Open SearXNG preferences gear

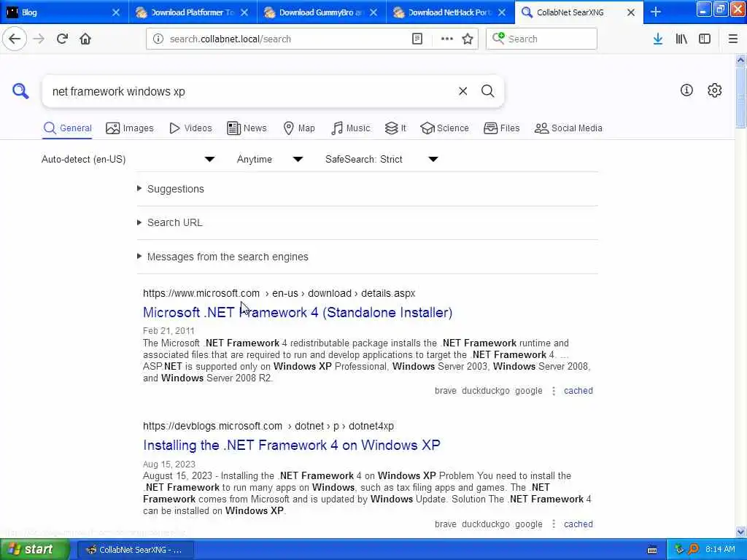[x=715, y=90]
